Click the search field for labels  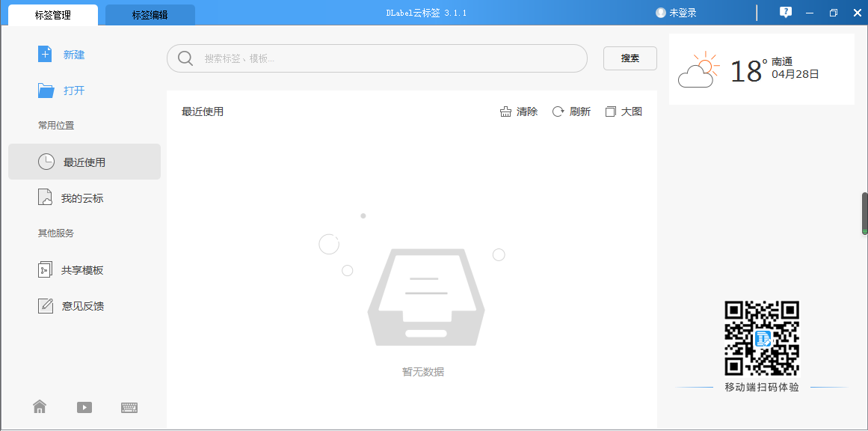click(377, 58)
